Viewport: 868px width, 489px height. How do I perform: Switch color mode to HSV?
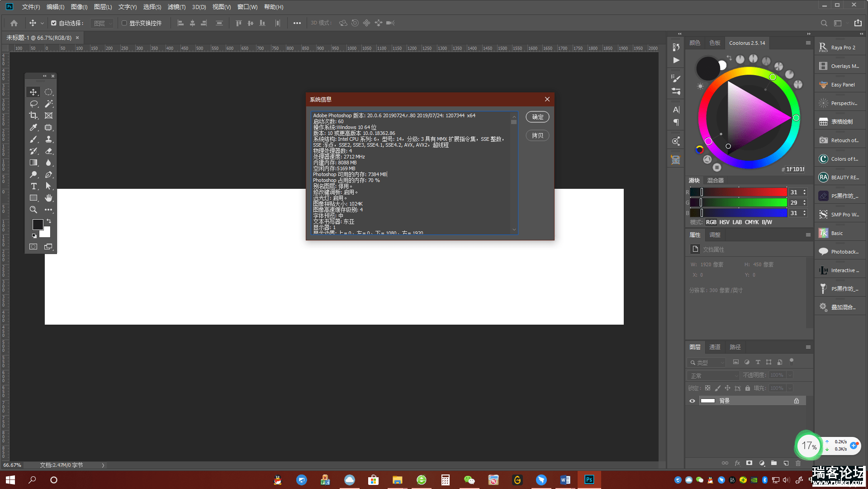724,222
